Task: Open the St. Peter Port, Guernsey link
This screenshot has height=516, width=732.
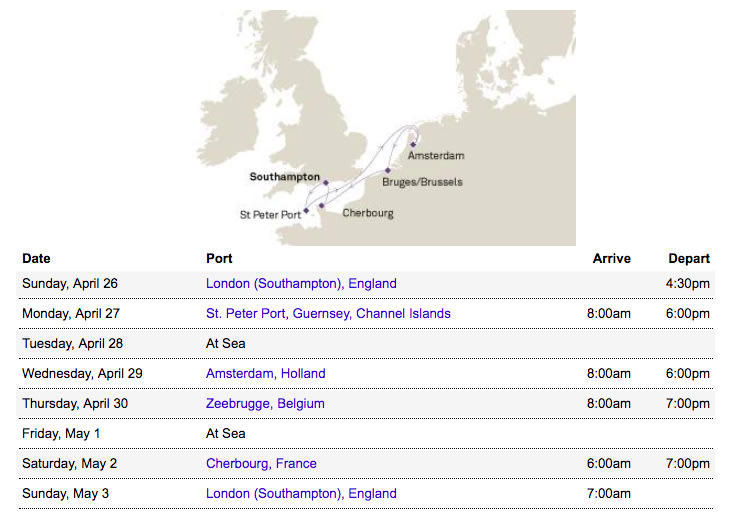Action: tap(328, 313)
